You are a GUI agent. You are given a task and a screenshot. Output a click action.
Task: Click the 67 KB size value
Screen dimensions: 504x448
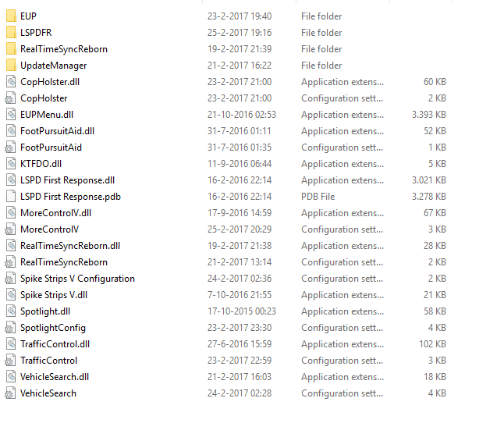point(435,213)
